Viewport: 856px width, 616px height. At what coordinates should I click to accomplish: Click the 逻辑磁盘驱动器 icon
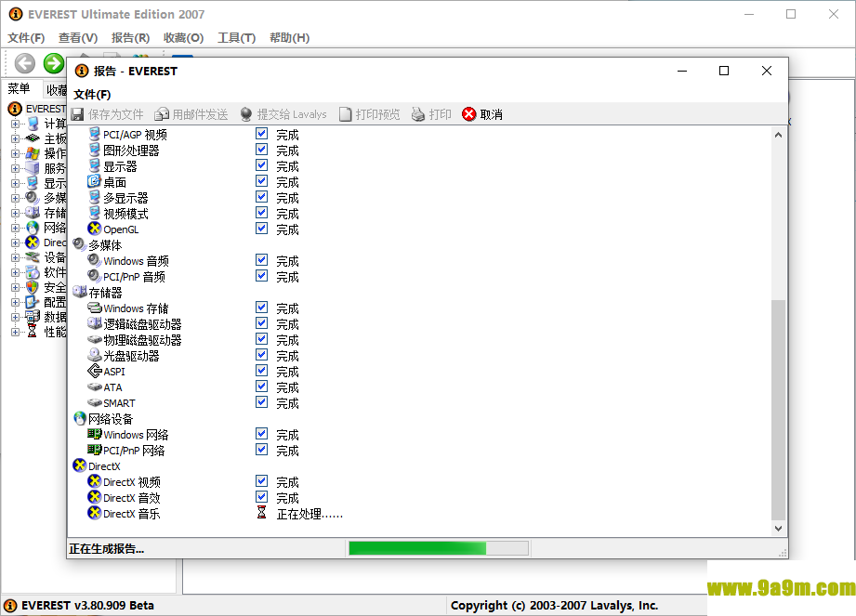pyautogui.click(x=95, y=324)
